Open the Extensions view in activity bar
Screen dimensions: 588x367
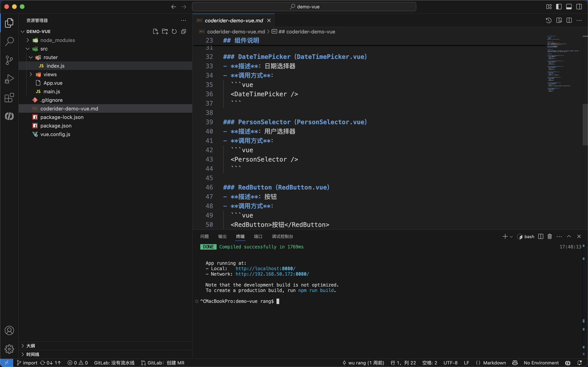[9, 98]
